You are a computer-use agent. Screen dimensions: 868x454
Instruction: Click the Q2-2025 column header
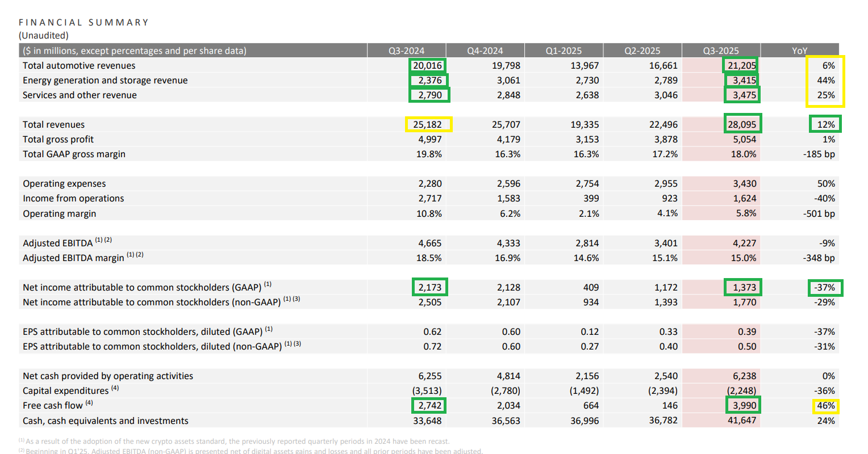pos(642,51)
